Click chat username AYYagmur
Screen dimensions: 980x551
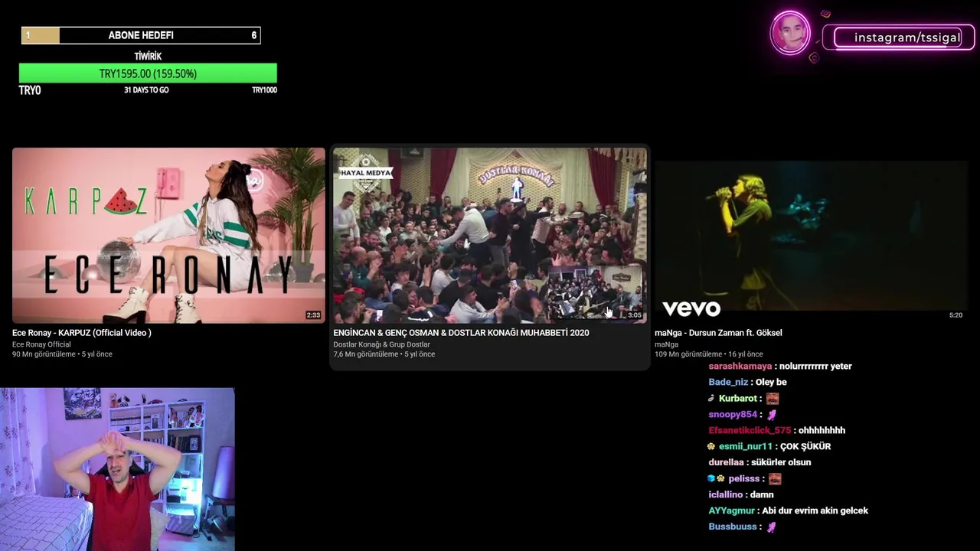731,511
